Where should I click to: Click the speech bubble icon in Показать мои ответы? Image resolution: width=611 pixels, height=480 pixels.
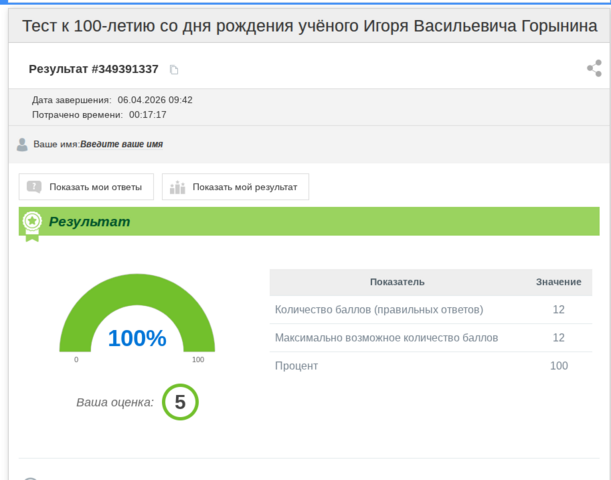(x=34, y=187)
